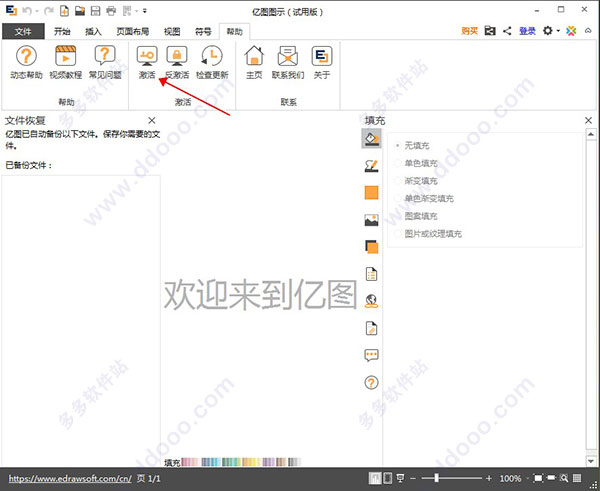Viewport: 600px width, 491px height.
Task: Click fill panel scrollbar up arrow
Action: pyautogui.click(x=591, y=134)
